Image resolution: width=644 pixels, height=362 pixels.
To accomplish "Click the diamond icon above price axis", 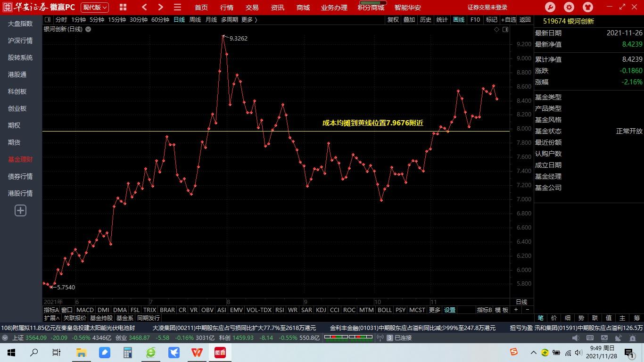I will (496, 29).
